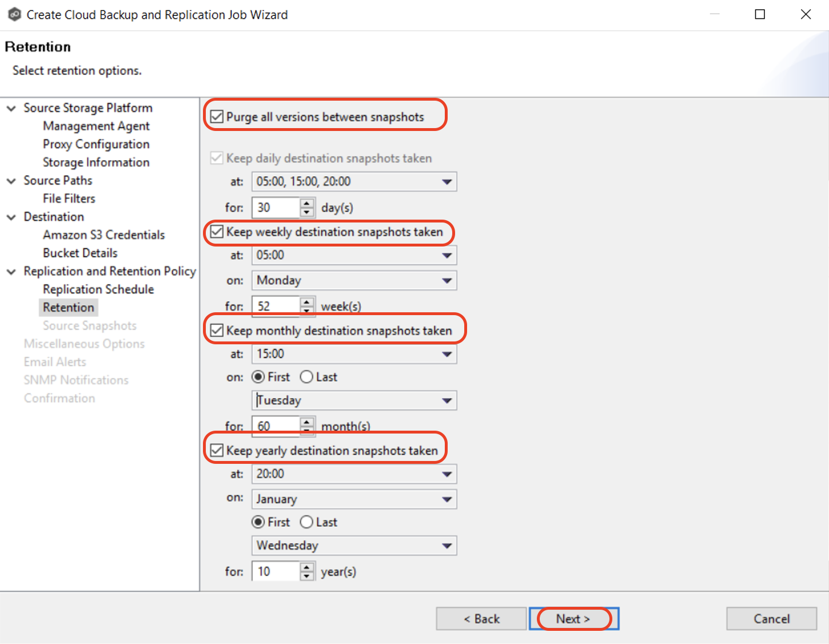Image resolution: width=829 pixels, height=644 pixels.
Task: Go to Bucket Details step
Action: click(x=80, y=253)
